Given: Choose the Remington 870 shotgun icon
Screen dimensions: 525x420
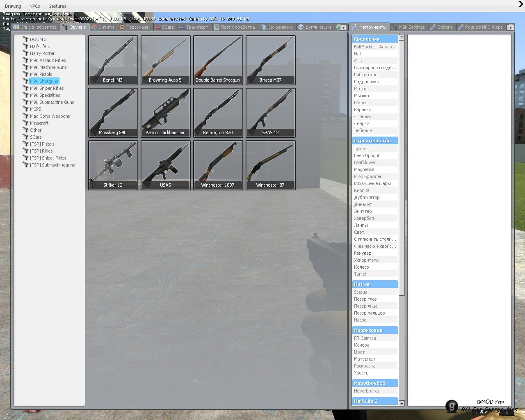Looking at the screenshot, I should click(218, 112).
